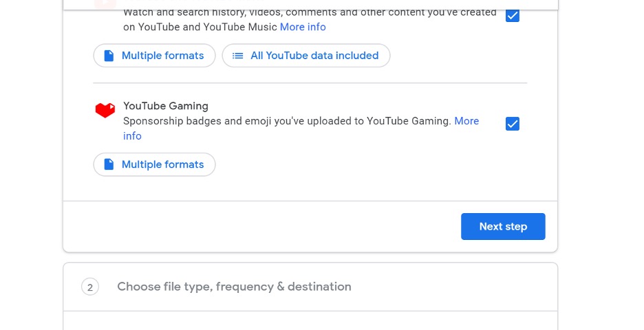Click the YouTube Gaming heart icon

pyautogui.click(x=105, y=110)
